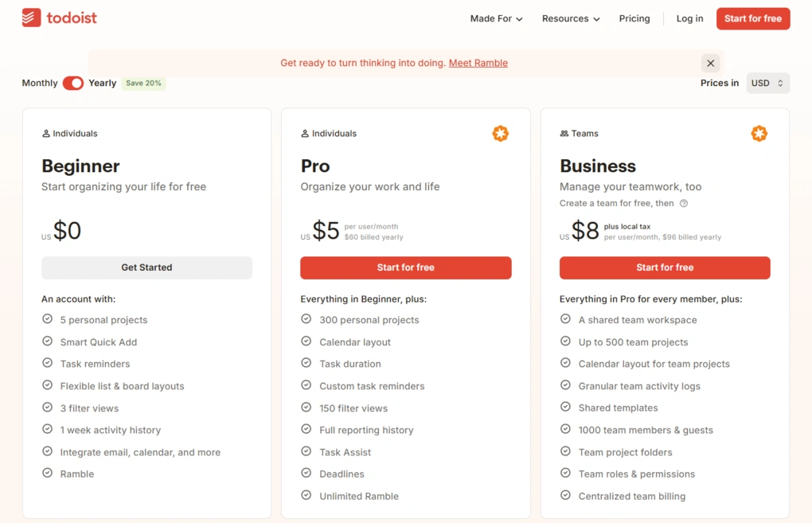Click the checkmark icon beside '3 filter views'
Viewport: 812px width, 523px height.
pyautogui.click(x=47, y=407)
